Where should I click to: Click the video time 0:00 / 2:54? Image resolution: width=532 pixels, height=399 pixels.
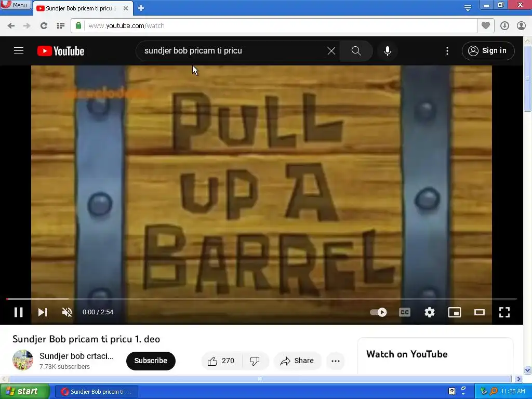coord(98,312)
